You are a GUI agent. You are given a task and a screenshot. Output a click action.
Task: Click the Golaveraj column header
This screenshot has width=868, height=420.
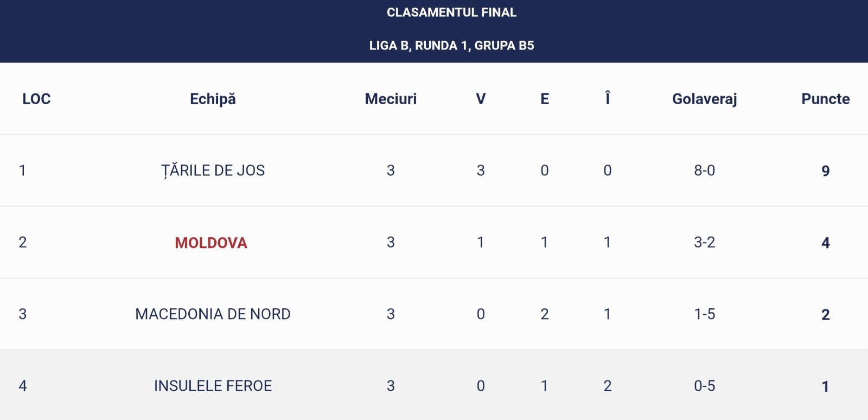704,99
